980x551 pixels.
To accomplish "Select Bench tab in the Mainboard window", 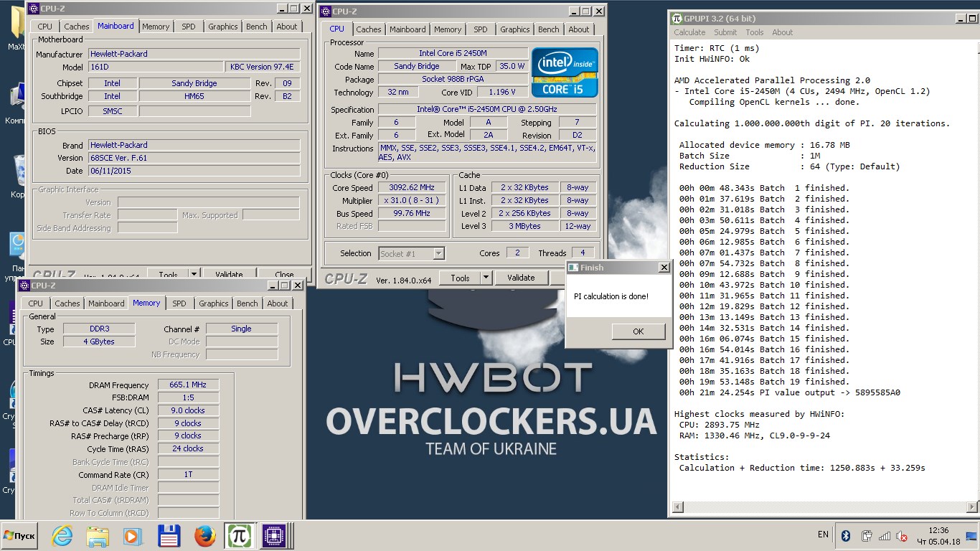I will [257, 27].
